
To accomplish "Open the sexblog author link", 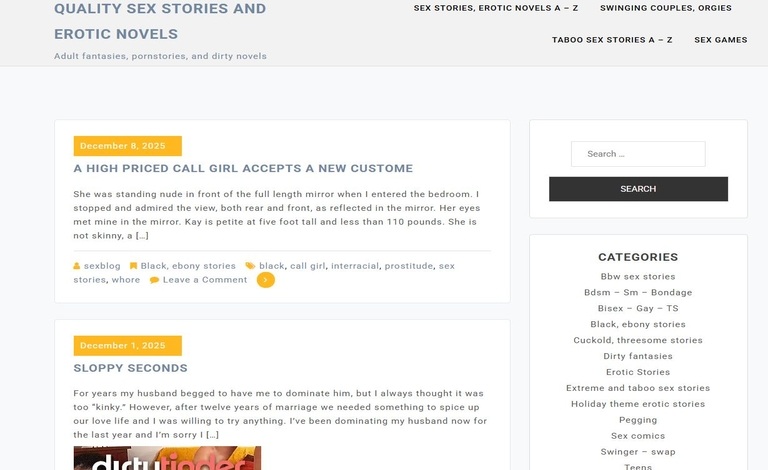I will pos(102,266).
